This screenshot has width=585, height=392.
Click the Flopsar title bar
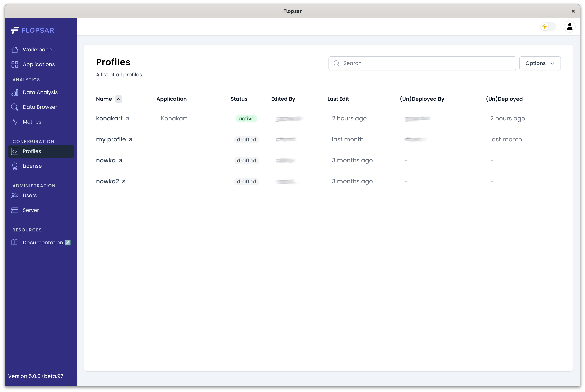292,11
